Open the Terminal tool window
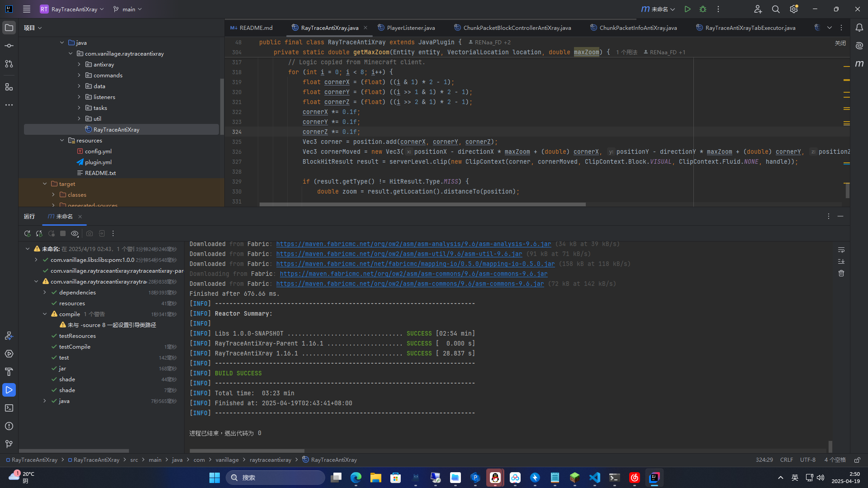Viewport: 868px width, 488px height. [x=9, y=408]
